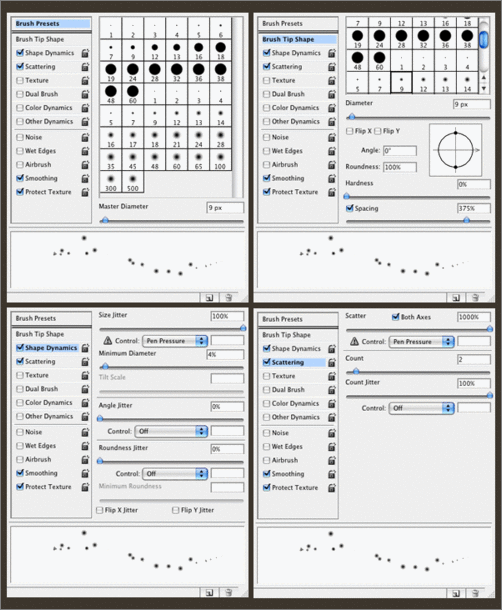Click trash icon in the Size Jitter panel
This screenshot has width=502, height=610.
pos(228,592)
